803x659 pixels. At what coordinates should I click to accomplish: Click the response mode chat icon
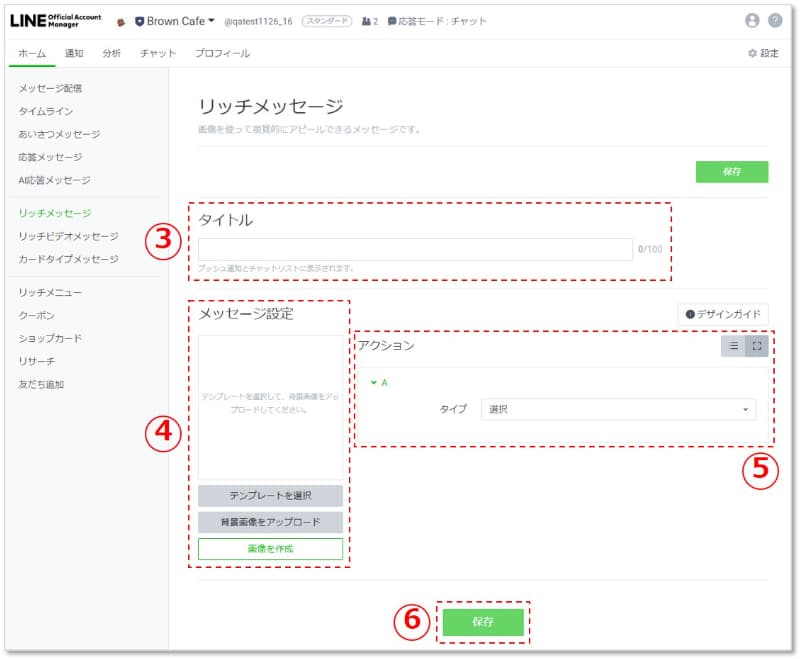pyautogui.click(x=392, y=22)
